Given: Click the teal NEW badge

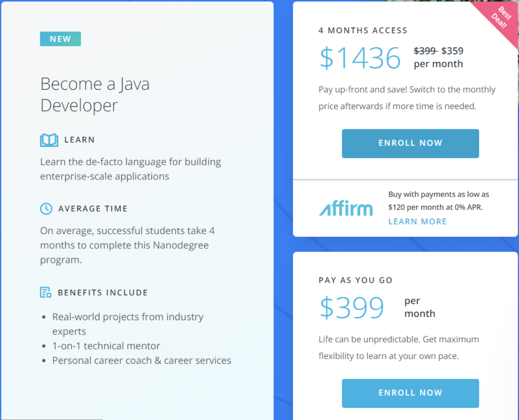Looking at the screenshot, I should click(60, 39).
